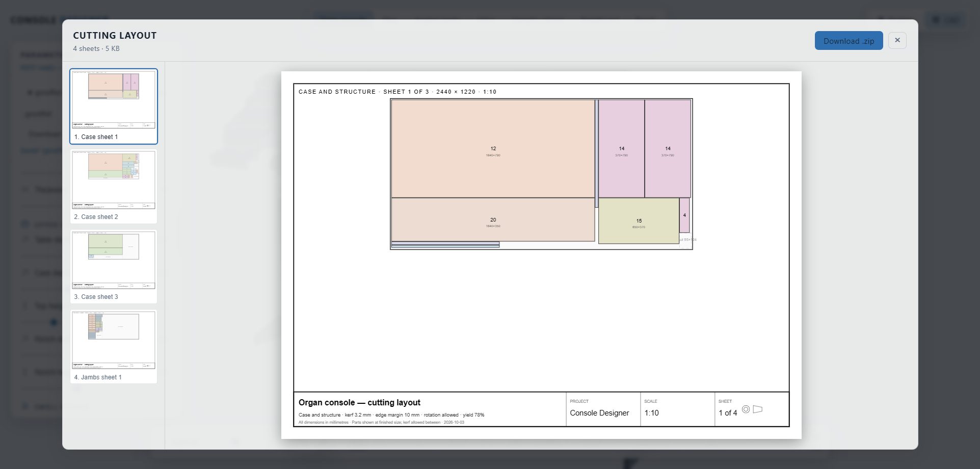Select the narrow part 4 strip in preview

click(x=684, y=215)
